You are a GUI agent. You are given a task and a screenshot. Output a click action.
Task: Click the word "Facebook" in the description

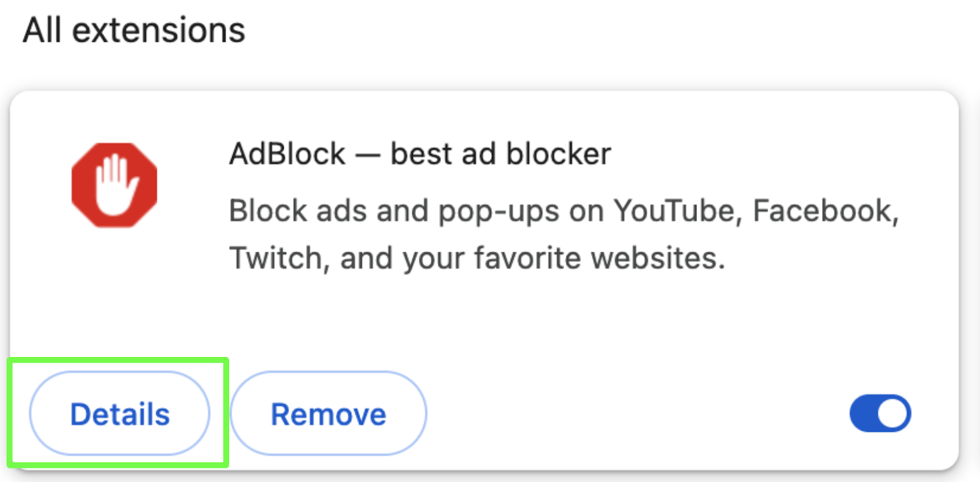[825, 211]
